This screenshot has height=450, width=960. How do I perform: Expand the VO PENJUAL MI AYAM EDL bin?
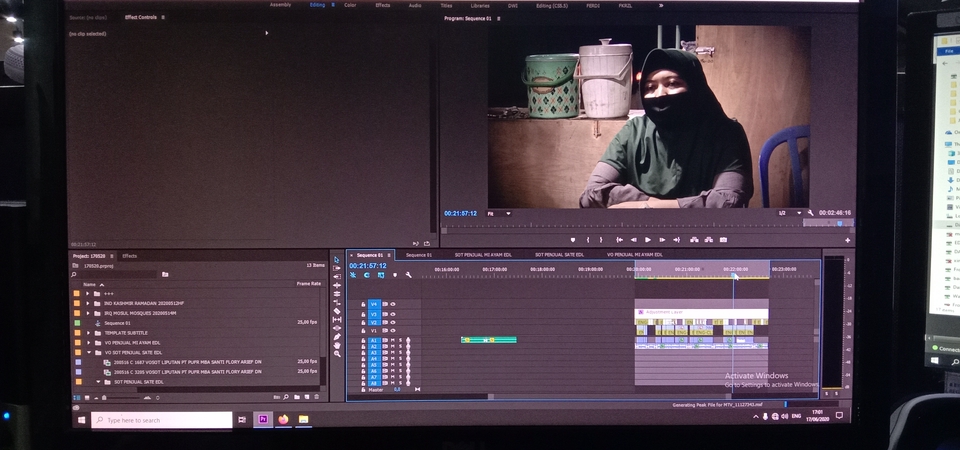[x=88, y=343]
